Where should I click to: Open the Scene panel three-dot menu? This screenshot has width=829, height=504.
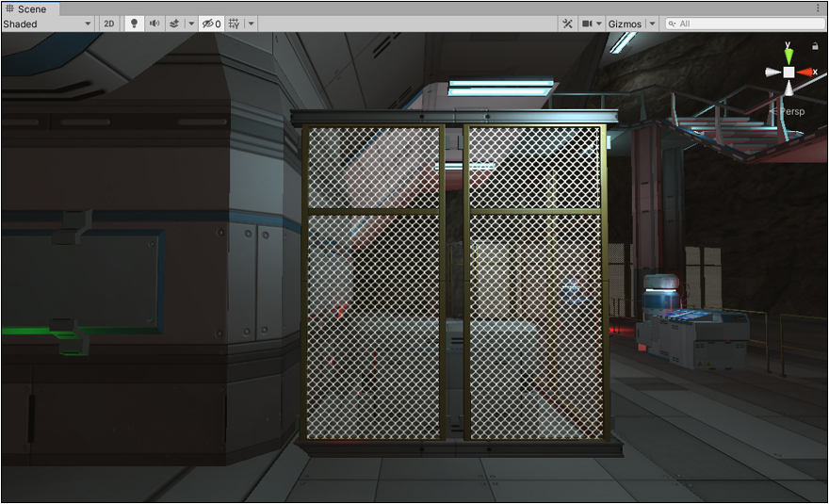coord(818,8)
